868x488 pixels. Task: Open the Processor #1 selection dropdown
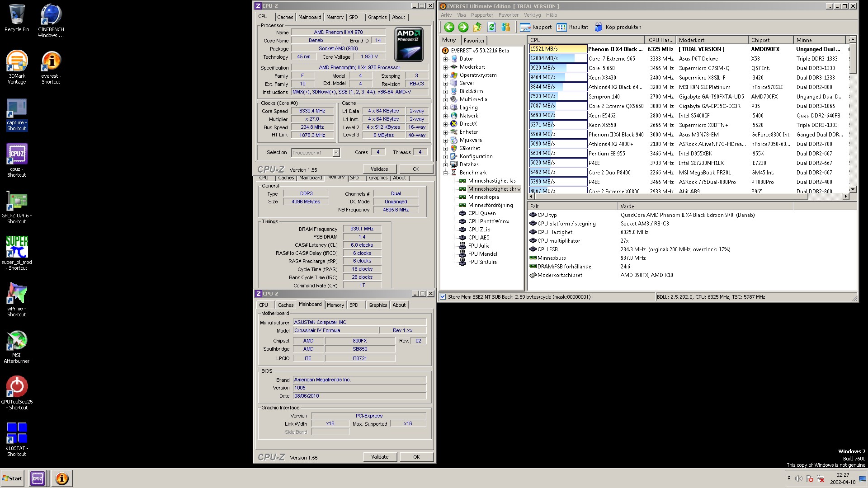coord(336,153)
